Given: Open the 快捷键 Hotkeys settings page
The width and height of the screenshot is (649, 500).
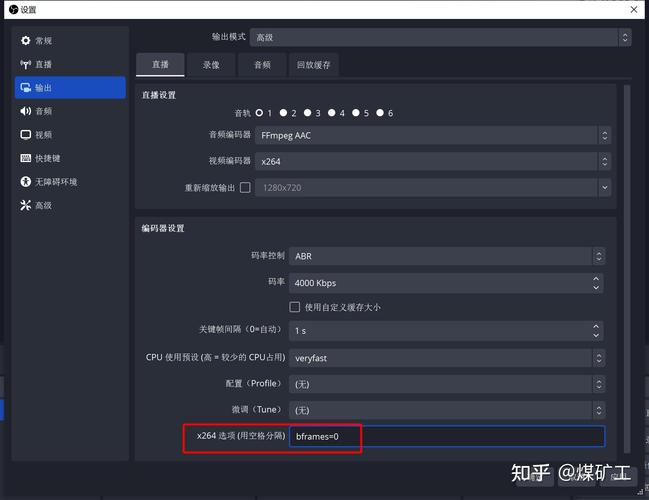Looking at the screenshot, I should [70, 158].
